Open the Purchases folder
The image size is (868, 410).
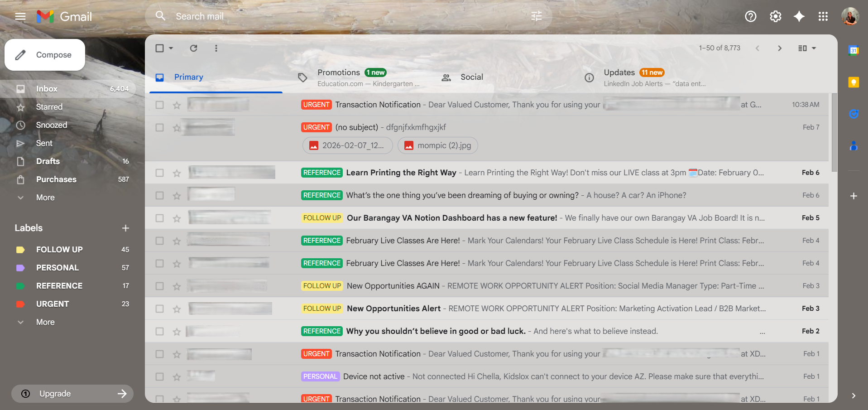[x=68, y=179]
